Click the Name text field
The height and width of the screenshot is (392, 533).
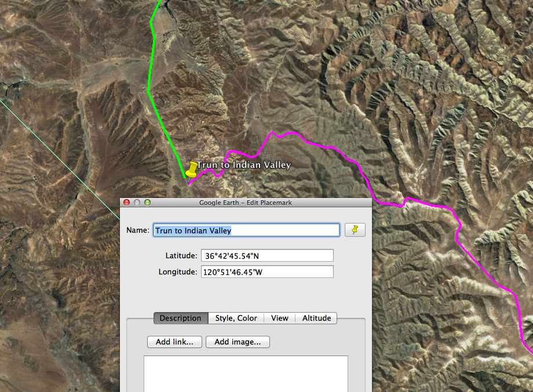point(246,230)
